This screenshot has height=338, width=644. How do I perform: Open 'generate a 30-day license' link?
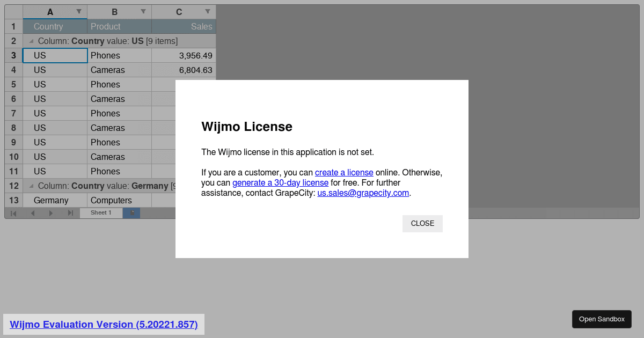tap(280, 182)
